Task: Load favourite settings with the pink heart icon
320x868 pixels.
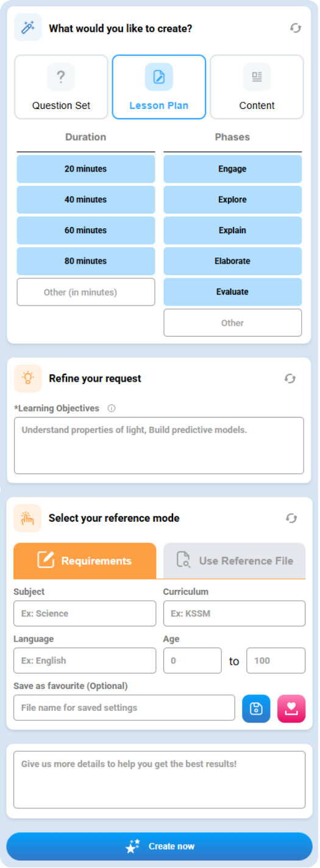Action: click(x=291, y=709)
